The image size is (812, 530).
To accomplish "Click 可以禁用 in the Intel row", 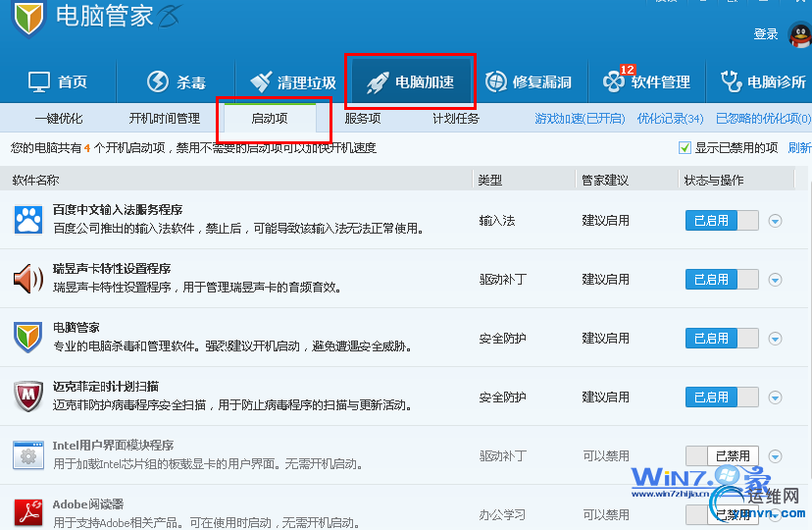I will pos(606,456).
